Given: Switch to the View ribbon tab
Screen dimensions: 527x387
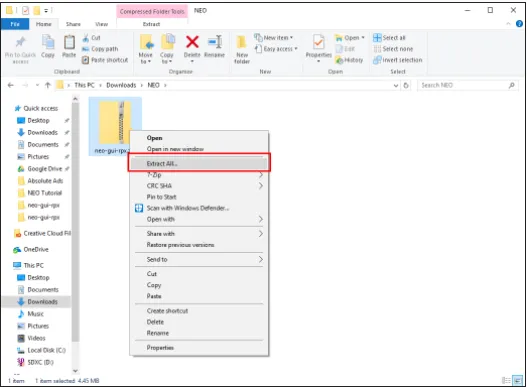Looking at the screenshot, I should [x=101, y=24].
